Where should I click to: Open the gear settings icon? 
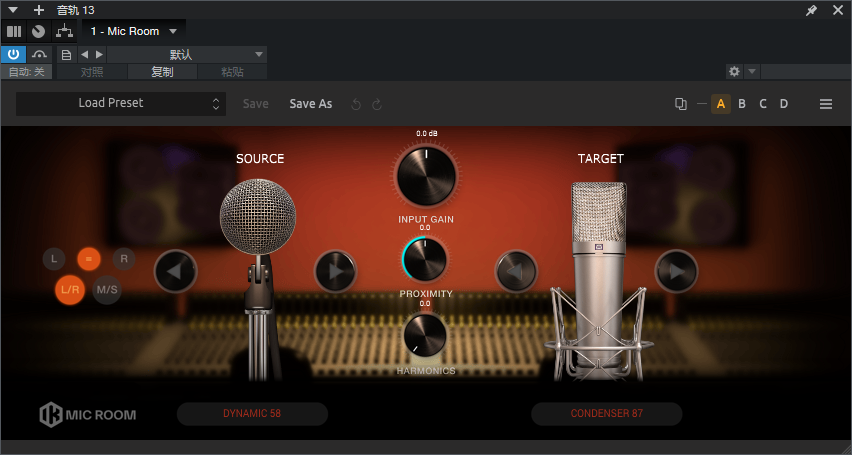(734, 71)
